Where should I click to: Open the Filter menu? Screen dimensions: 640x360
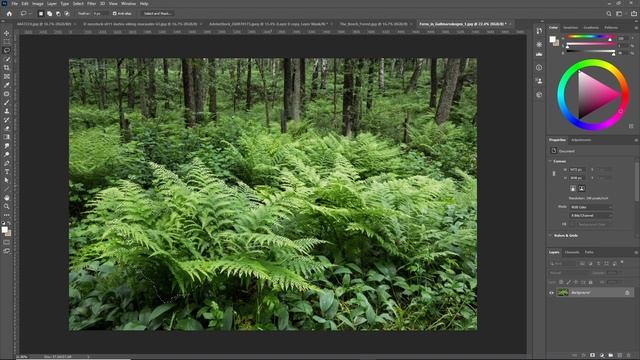tap(91, 4)
